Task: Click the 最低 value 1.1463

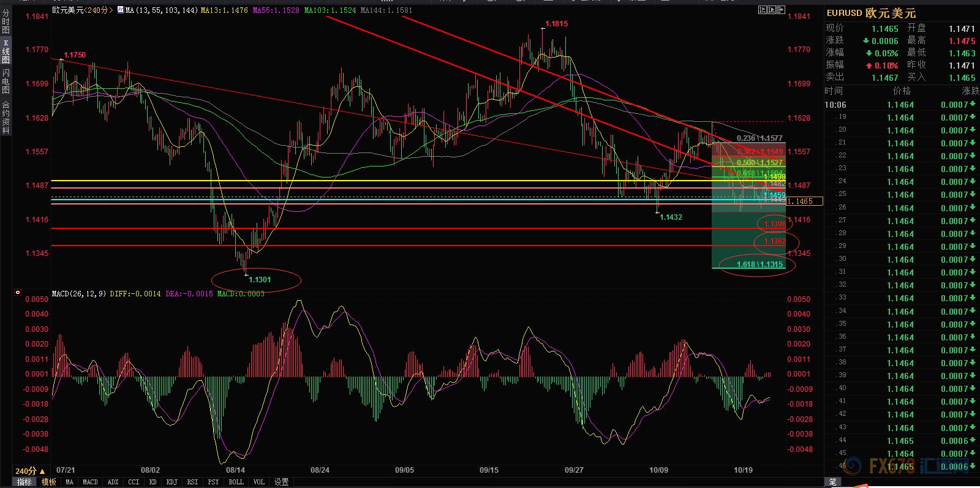Action: click(x=962, y=53)
